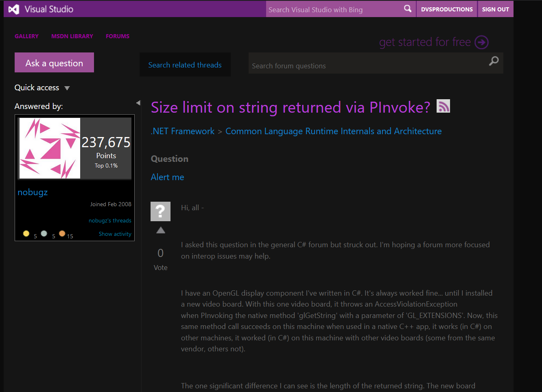Click the Alert me link
Screen dimensions: 542x392
167,177
